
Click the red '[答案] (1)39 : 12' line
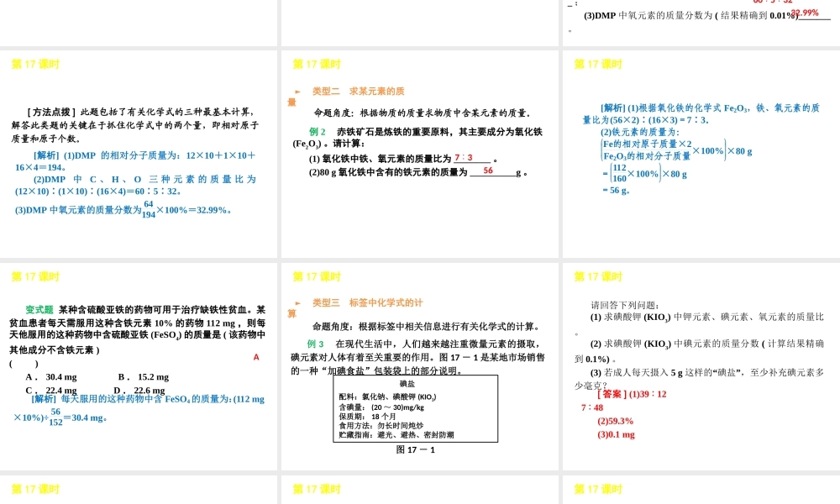pos(633,394)
